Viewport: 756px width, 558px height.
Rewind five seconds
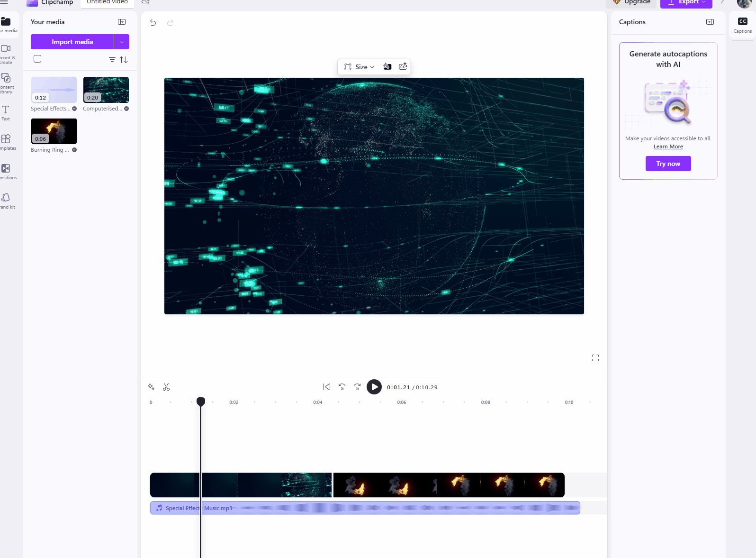[342, 387]
